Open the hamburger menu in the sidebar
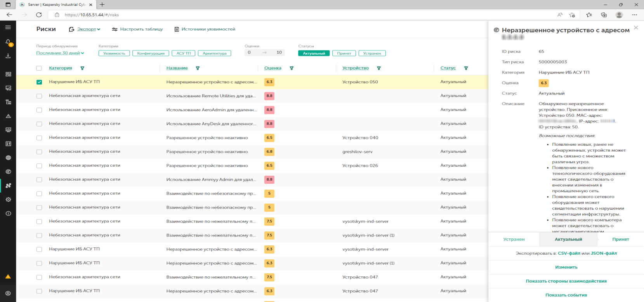The height and width of the screenshot is (302, 644). 8,28
